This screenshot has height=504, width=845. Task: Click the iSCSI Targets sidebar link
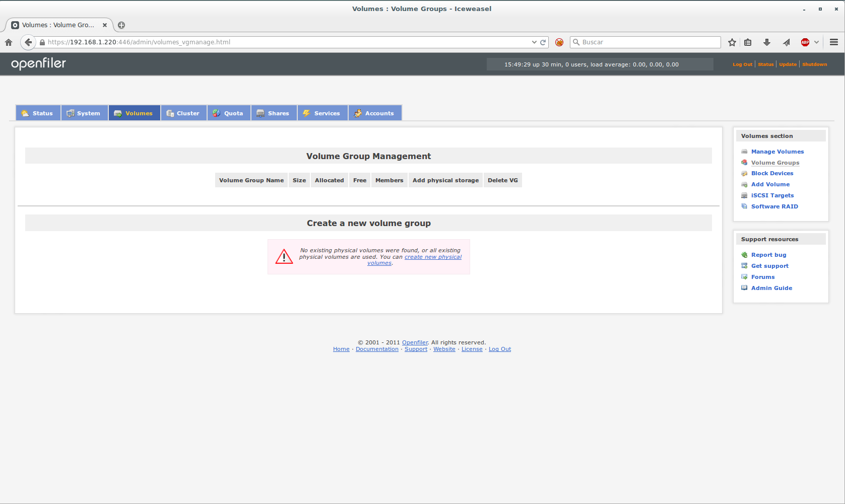pyautogui.click(x=772, y=195)
